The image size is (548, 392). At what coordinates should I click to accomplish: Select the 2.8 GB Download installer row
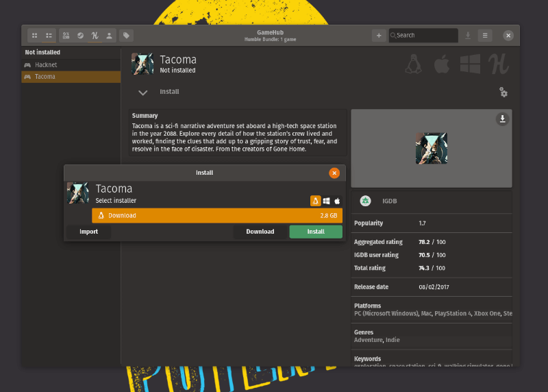coord(217,215)
